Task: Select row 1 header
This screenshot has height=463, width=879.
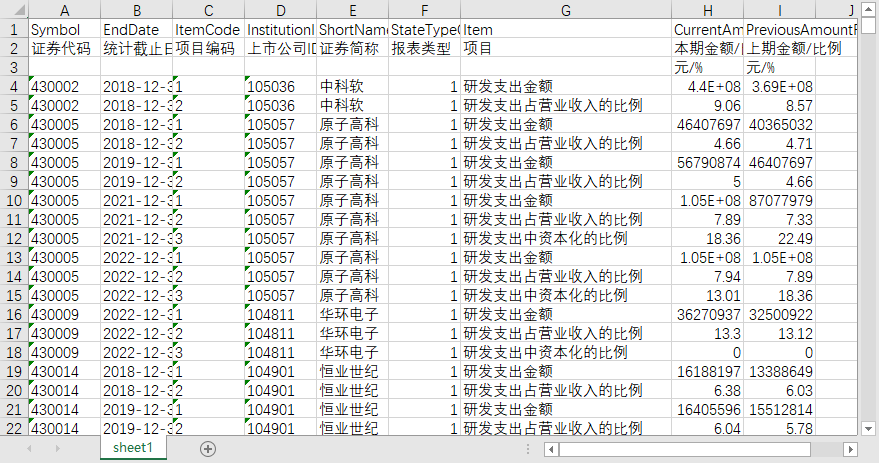Action: [15, 29]
